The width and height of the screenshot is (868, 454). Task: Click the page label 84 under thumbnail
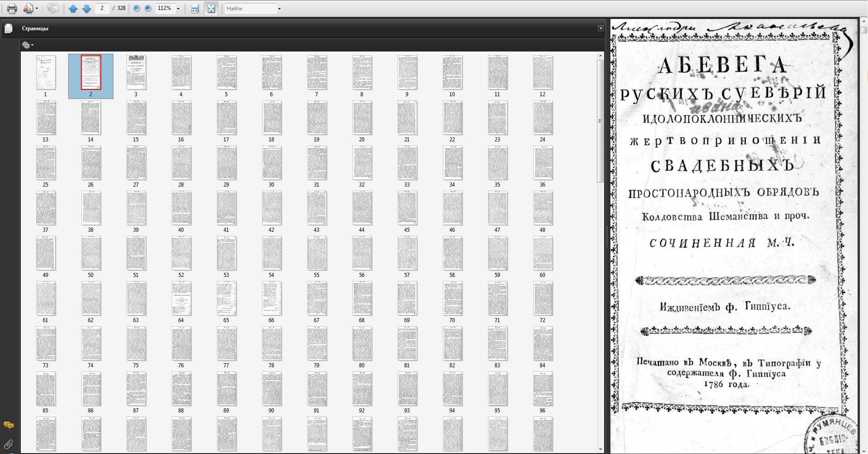pyautogui.click(x=542, y=365)
